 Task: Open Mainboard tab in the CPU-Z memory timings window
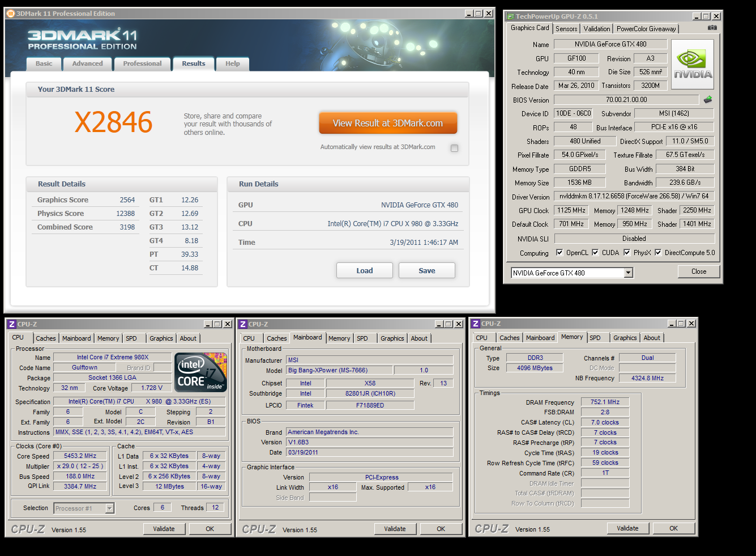540,338
